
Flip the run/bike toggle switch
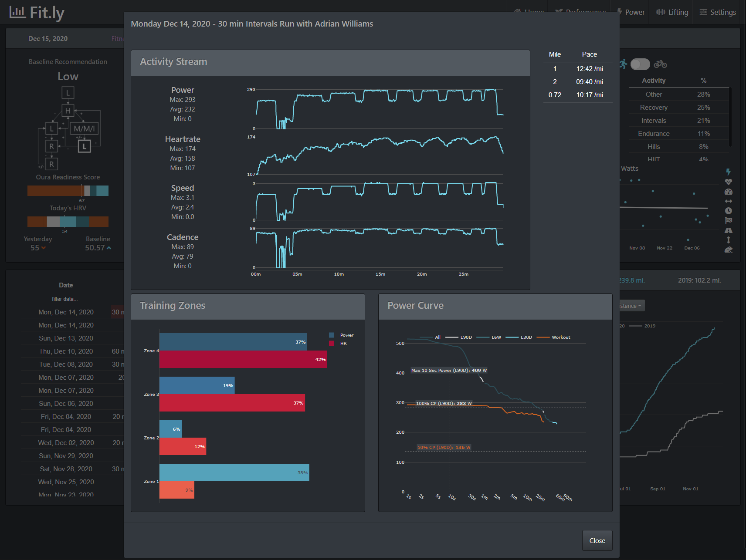pos(640,64)
